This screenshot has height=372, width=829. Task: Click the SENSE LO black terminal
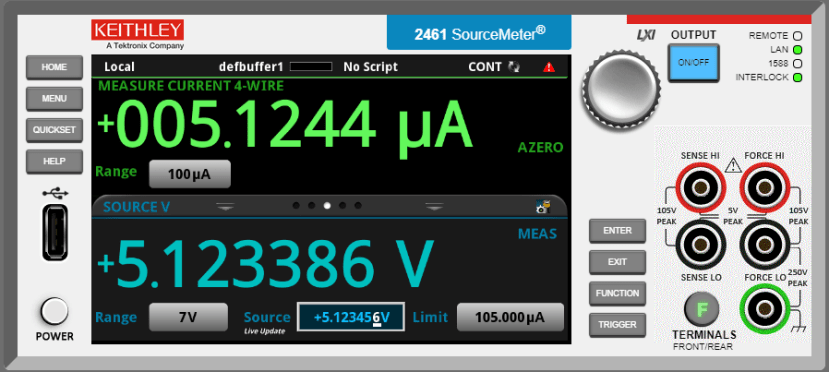click(701, 244)
